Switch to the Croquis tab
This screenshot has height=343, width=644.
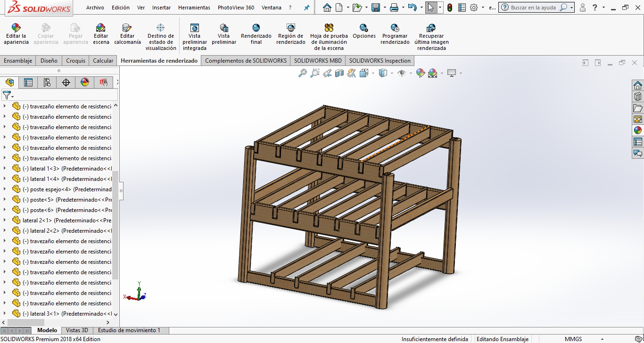[x=75, y=61]
